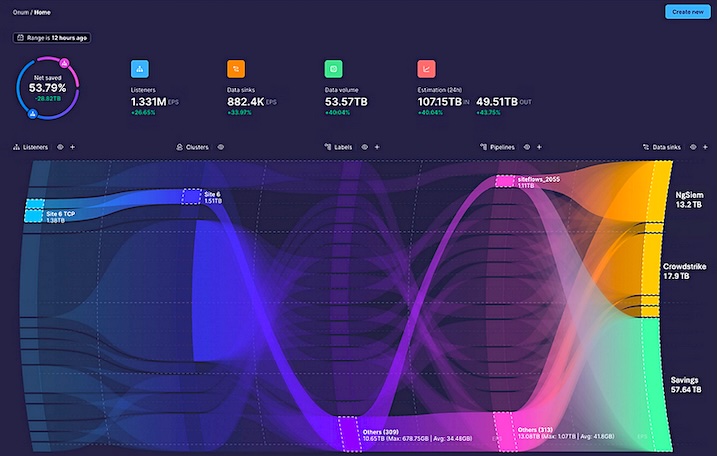Expand the Others (313) pipelines group
Viewport: 717px width, 456px height.
pos(505,433)
